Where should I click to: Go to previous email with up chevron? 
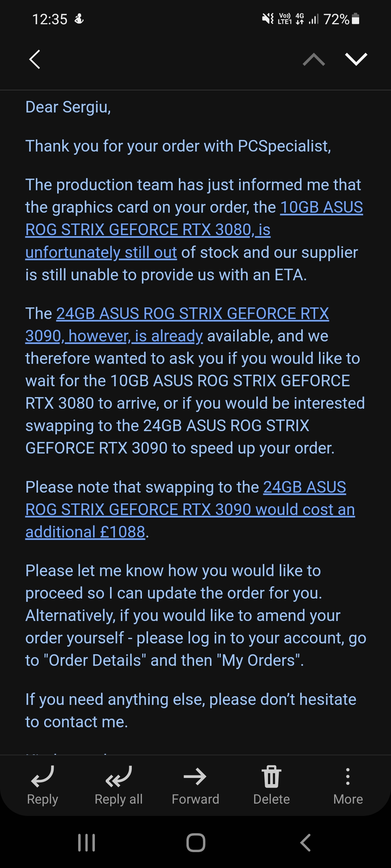click(314, 59)
